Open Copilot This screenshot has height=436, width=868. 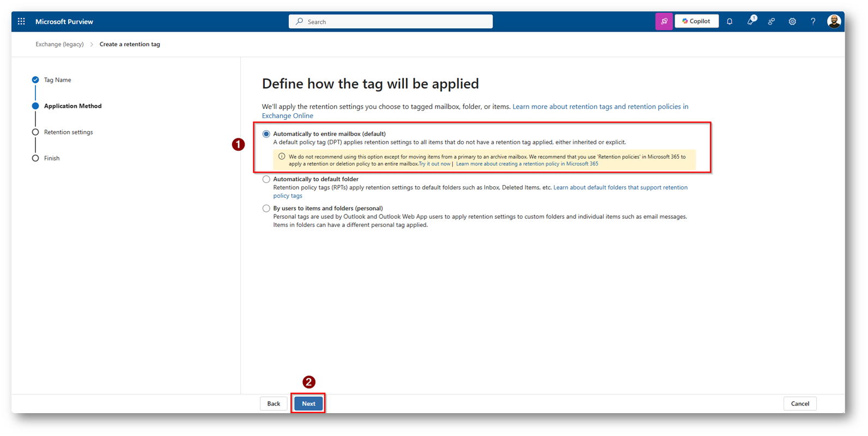[696, 21]
